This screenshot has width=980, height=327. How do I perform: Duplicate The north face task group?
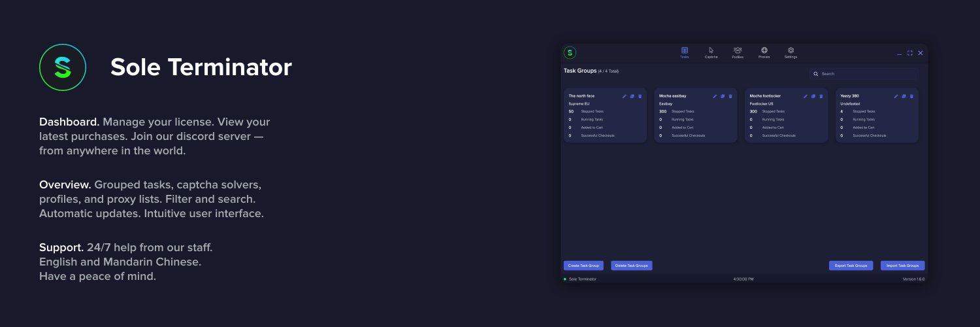coord(632,96)
